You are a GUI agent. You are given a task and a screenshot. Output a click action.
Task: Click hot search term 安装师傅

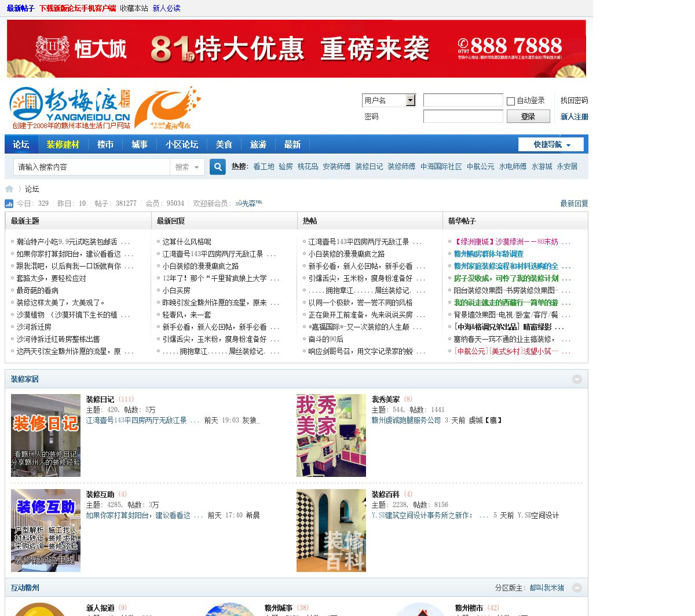(x=336, y=166)
